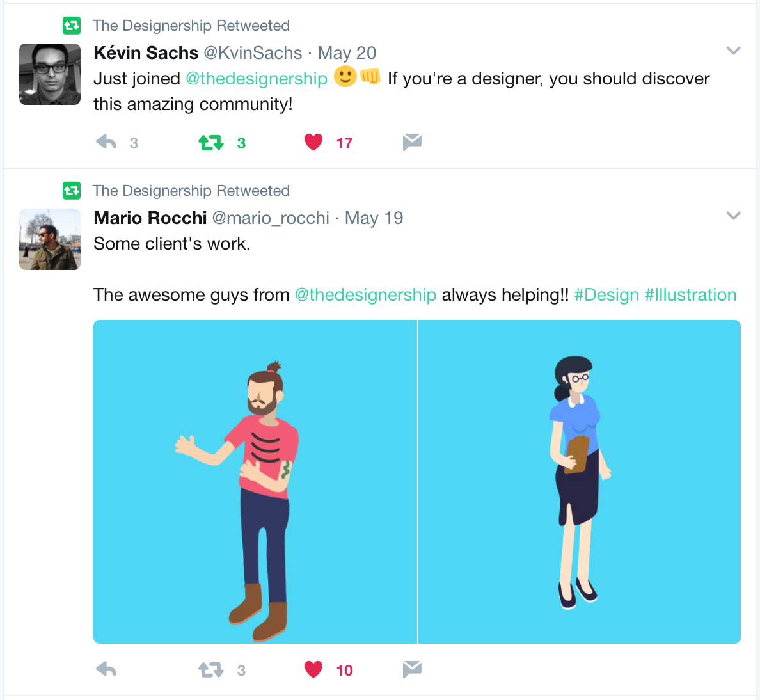Unlike Kévin Sachs's tweet

tap(313, 142)
